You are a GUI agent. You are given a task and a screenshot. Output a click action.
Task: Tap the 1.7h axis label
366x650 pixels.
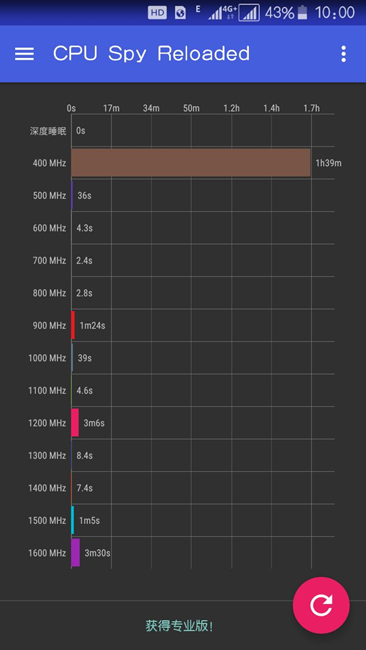click(x=311, y=108)
